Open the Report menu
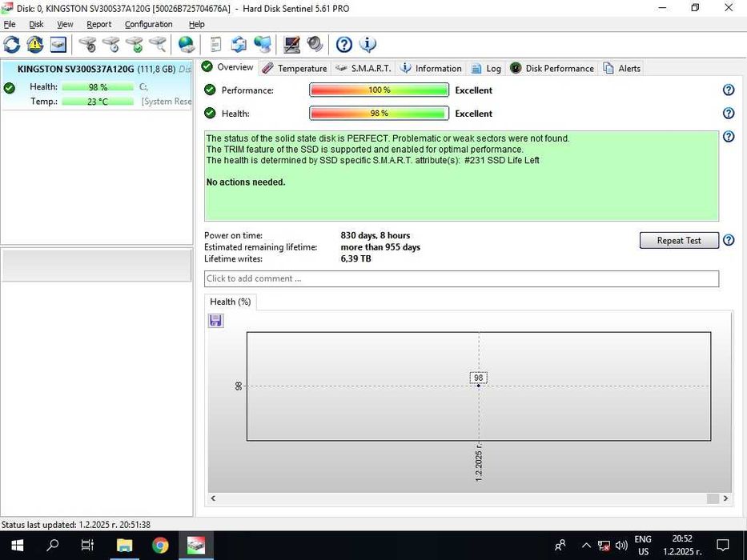The width and height of the screenshot is (747, 560). pyautogui.click(x=98, y=24)
